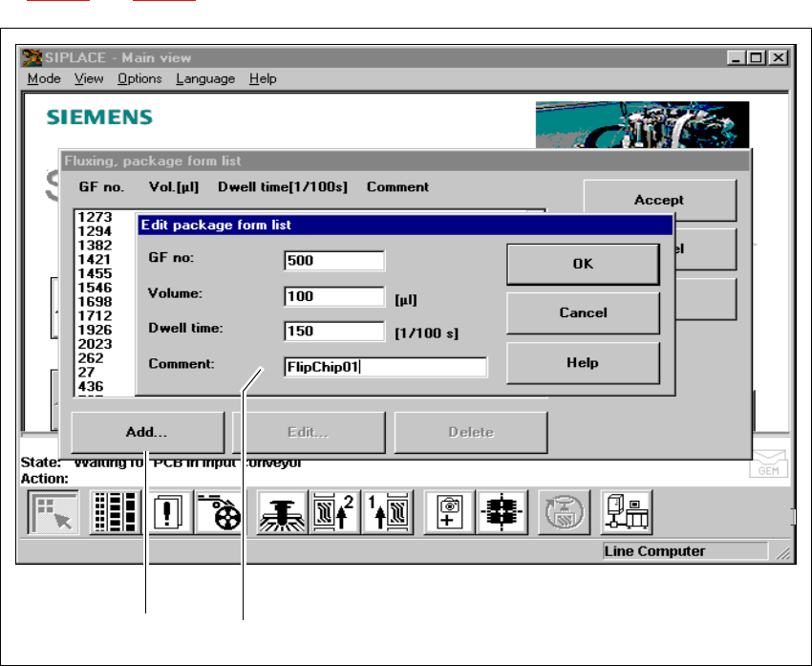The image size is (812, 666).
Task: Click the GEM envelope status icon
Action: click(768, 463)
